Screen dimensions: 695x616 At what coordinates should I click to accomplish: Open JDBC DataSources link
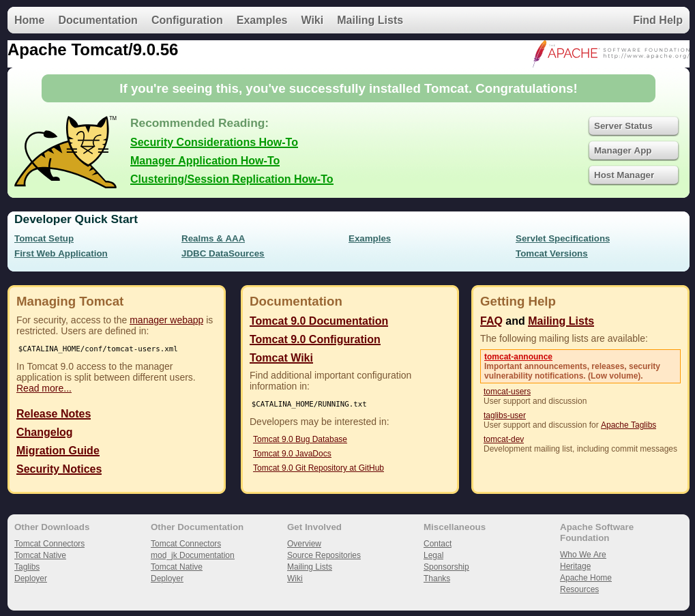pyautogui.click(x=223, y=254)
